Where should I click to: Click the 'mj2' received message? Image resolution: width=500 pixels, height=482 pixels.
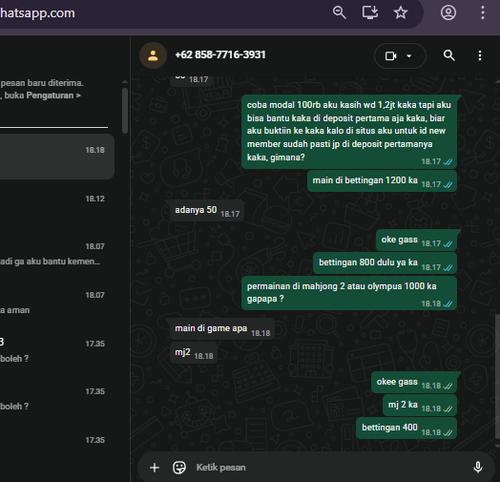[194, 353]
